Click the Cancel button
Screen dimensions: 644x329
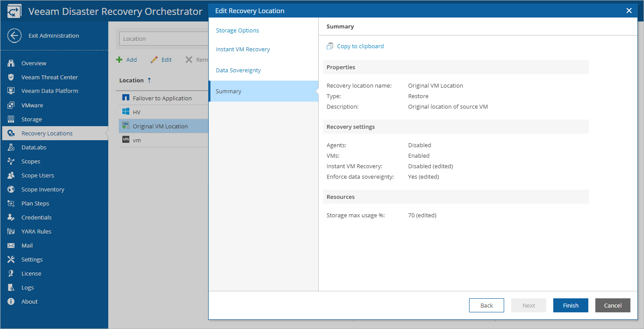613,305
